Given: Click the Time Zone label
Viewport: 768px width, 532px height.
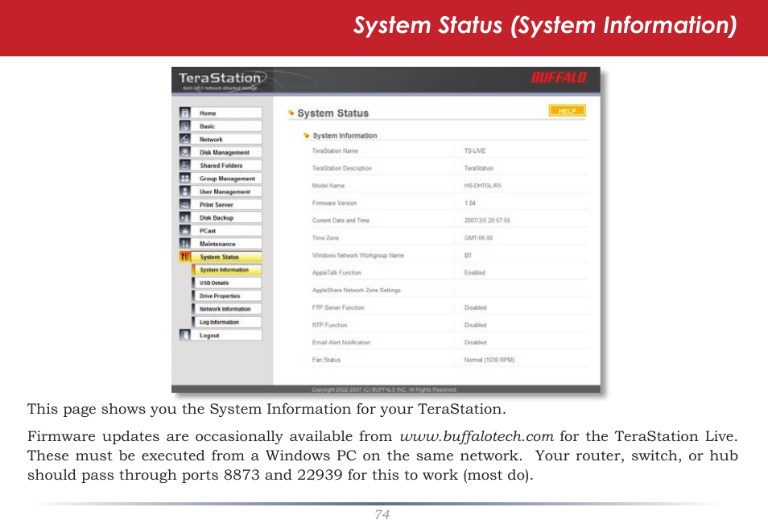Looking at the screenshot, I should click(x=325, y=237).
